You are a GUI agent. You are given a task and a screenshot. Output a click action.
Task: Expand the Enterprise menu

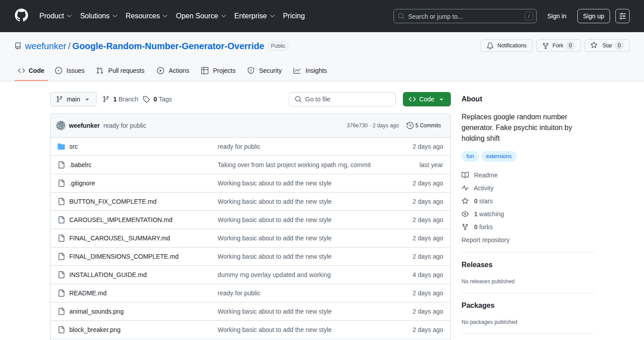pos(255,16)
